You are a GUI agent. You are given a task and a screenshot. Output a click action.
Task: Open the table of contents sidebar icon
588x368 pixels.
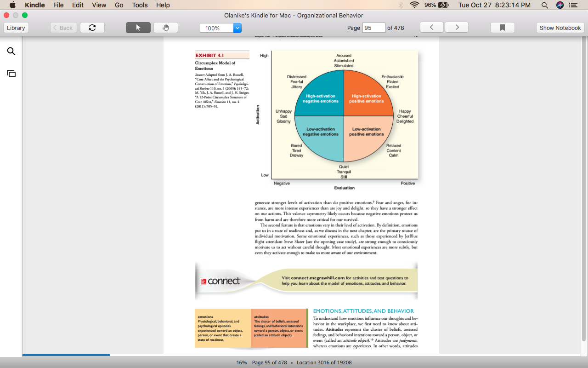11,73
